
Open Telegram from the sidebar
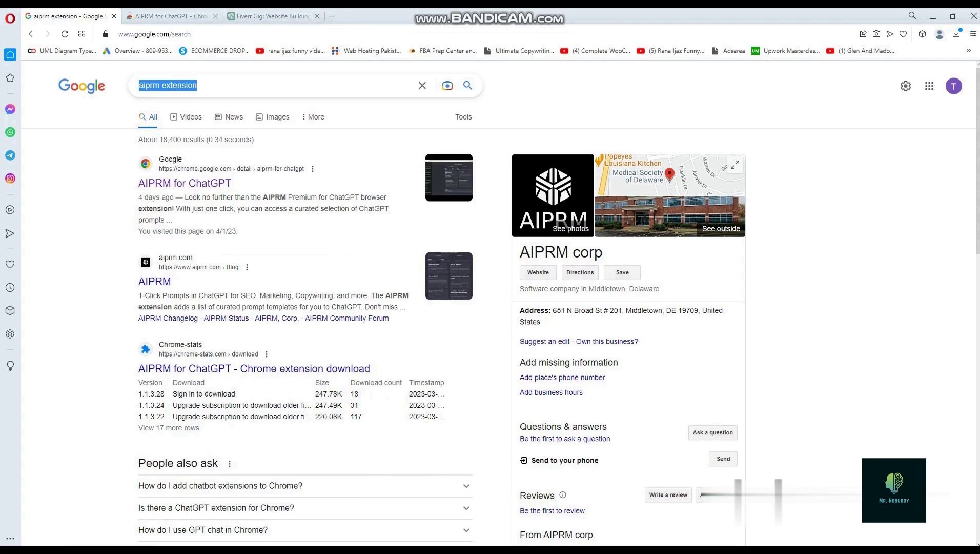click(x=10, y=155)
